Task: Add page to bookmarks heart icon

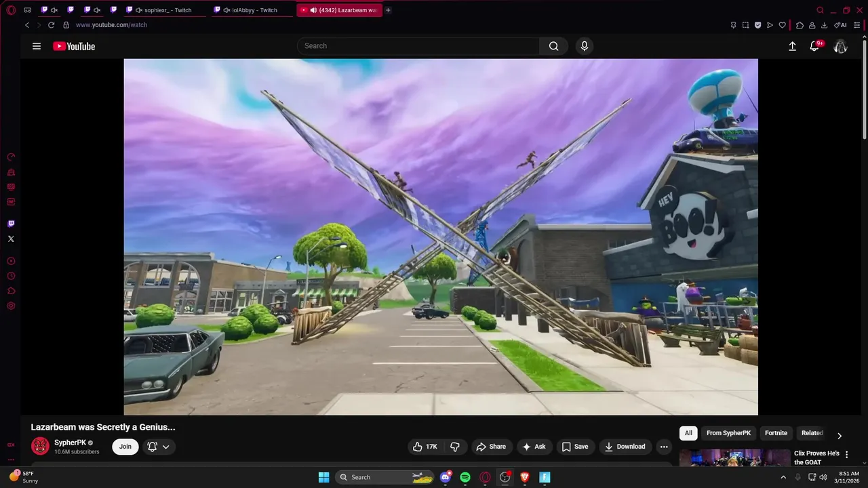Action: point(782,25)
